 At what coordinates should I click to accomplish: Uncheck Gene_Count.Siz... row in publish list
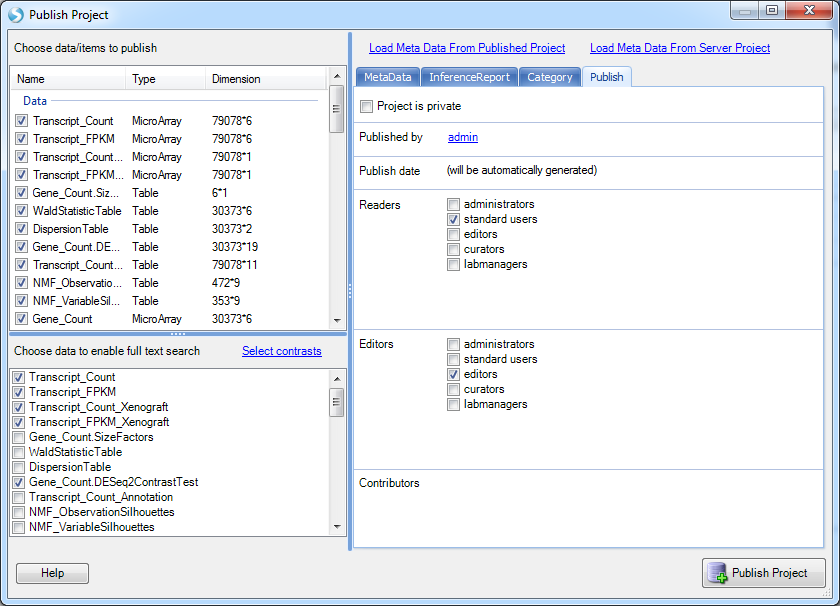[x=21, y=193]
